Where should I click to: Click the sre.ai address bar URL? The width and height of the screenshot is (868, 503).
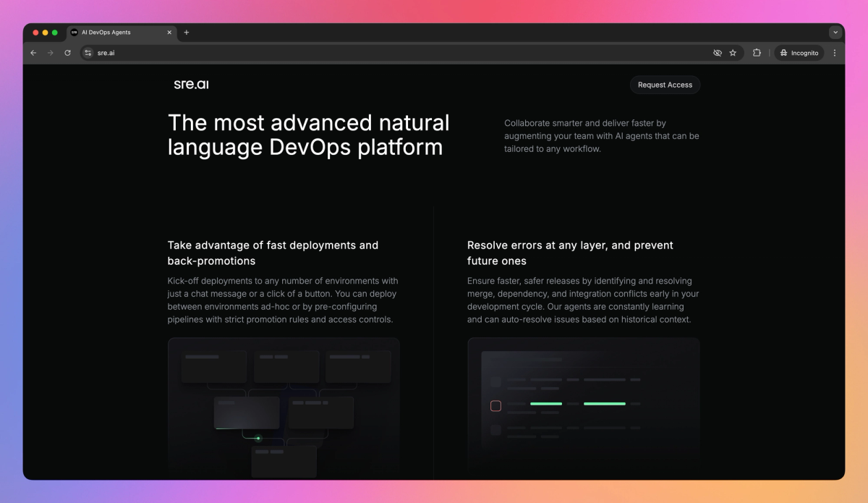[106, 53]
